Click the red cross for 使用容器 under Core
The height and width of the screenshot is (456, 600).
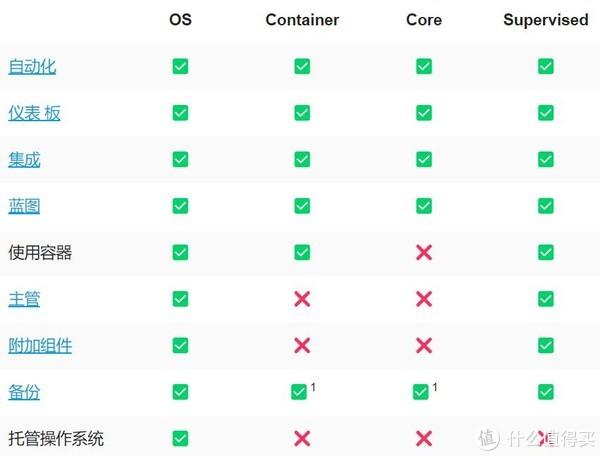pos(424,252)
